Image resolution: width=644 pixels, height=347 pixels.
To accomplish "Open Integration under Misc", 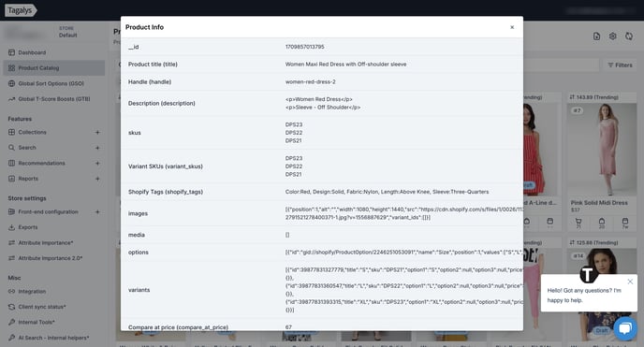I will pos(32,292).
